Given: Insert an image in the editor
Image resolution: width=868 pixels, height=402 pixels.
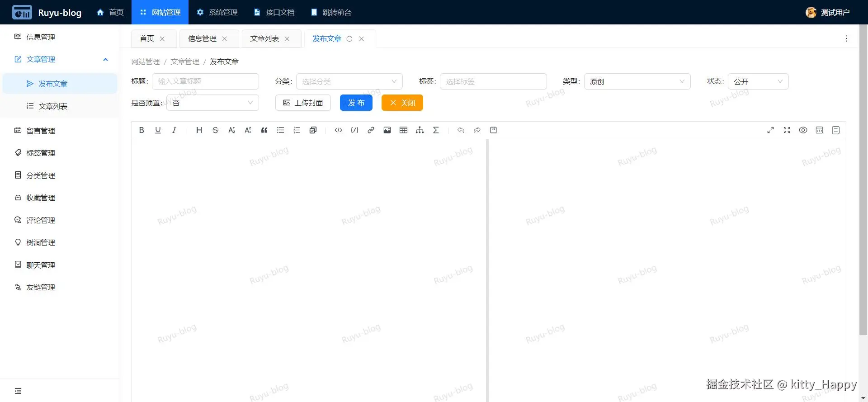Looking at the screenshot, I should [387, 130].
